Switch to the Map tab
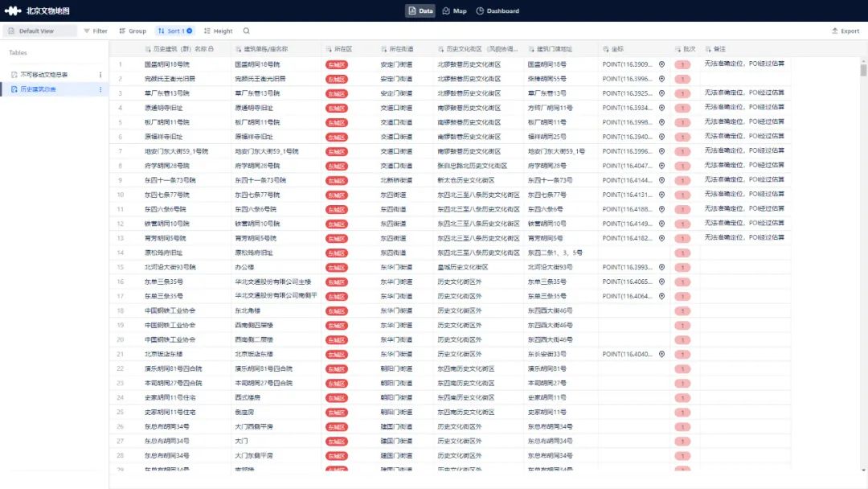Viewport: 868px width, 489px height. tap(454, 10)
